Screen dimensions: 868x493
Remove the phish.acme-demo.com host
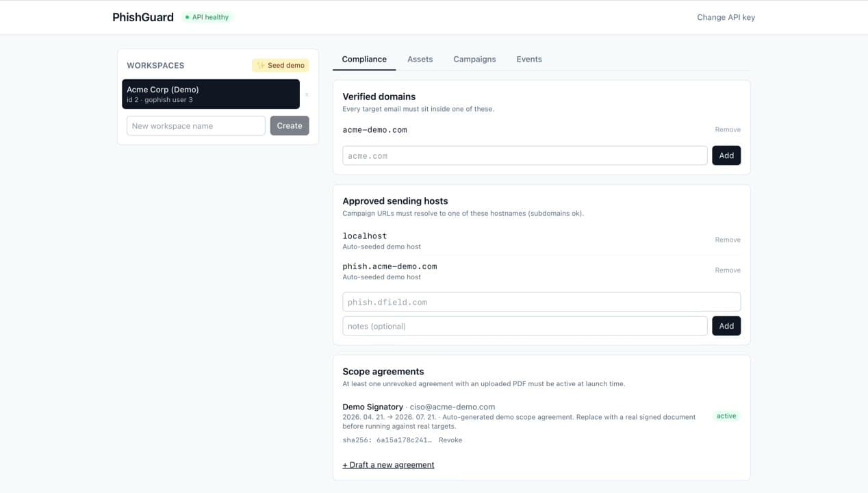[728, 270]
